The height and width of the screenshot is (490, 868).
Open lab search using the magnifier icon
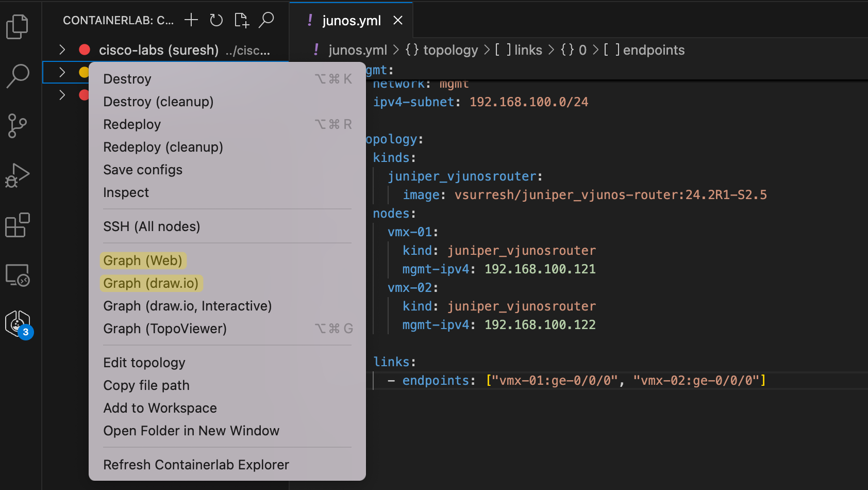(267, 20)
